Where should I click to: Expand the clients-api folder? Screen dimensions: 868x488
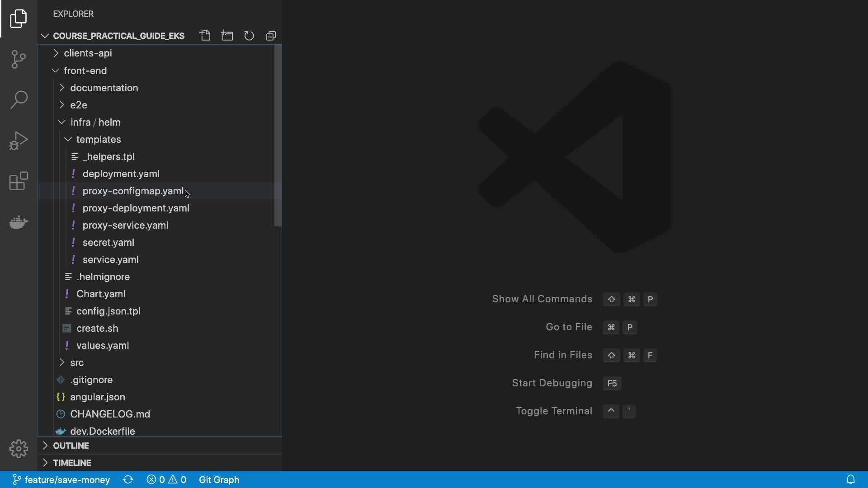[88, 53]
